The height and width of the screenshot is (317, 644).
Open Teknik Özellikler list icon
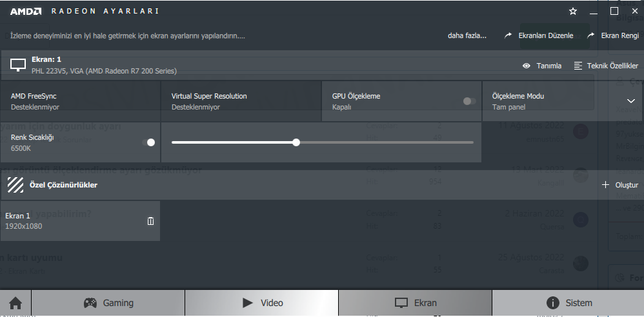click(578, 66)
